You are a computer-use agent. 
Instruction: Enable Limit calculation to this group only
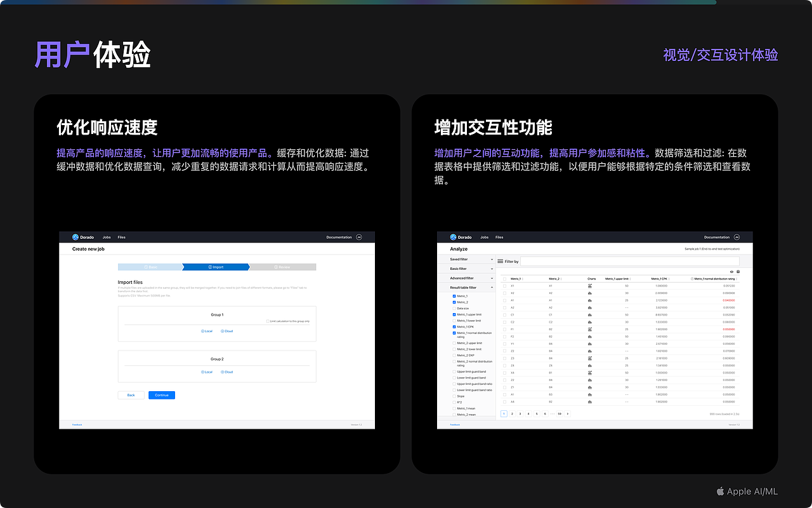268,321
